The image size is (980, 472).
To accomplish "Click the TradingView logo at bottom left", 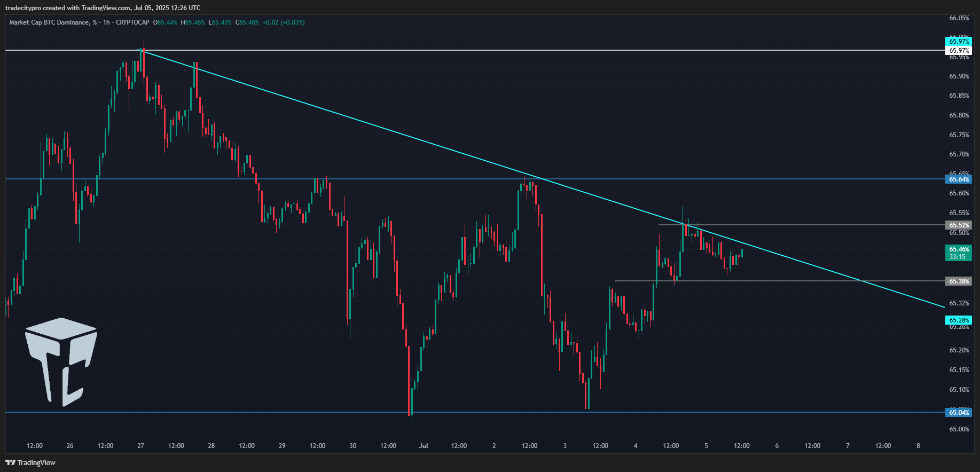I will 30,462.
